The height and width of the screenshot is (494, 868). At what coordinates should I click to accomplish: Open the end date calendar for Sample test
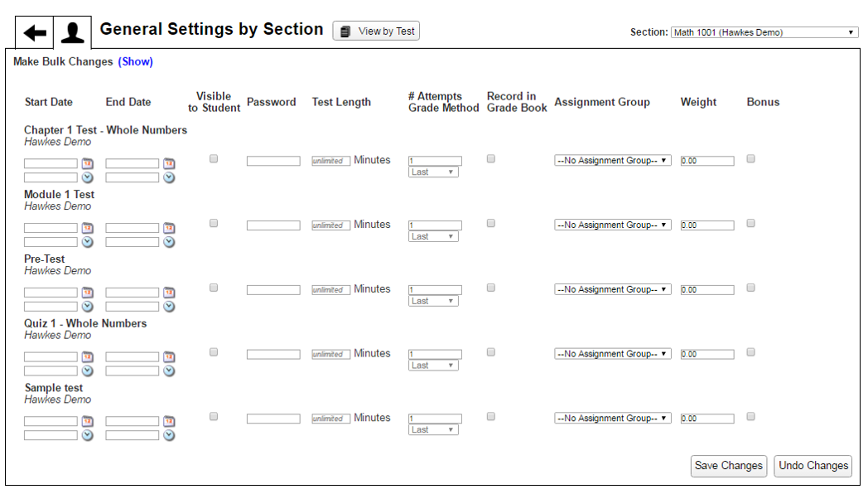(x=168, y=421)
